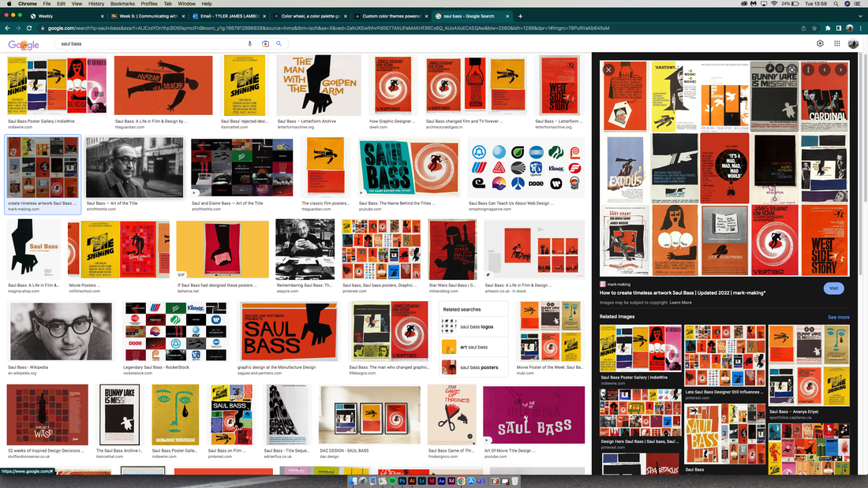Image resolution: width=868 pixels, height=488 pixels.
Task: Switch to Color wheel palette tab
Action: (310, 16)
